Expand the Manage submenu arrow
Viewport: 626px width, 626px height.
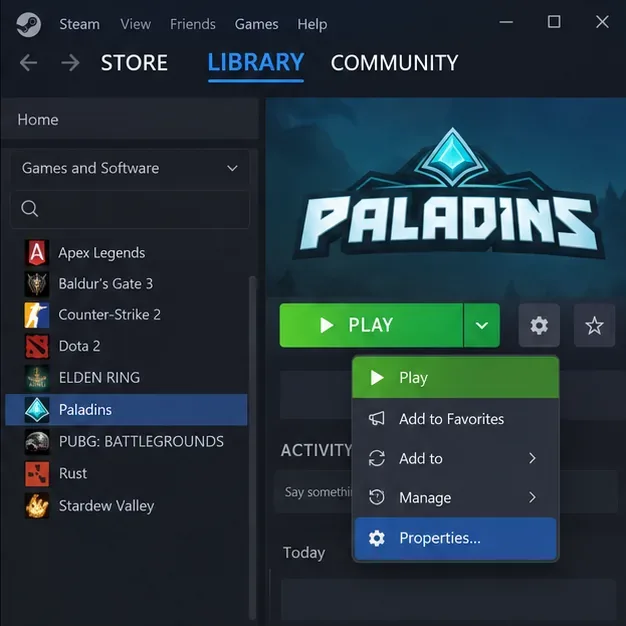point(532,497)
